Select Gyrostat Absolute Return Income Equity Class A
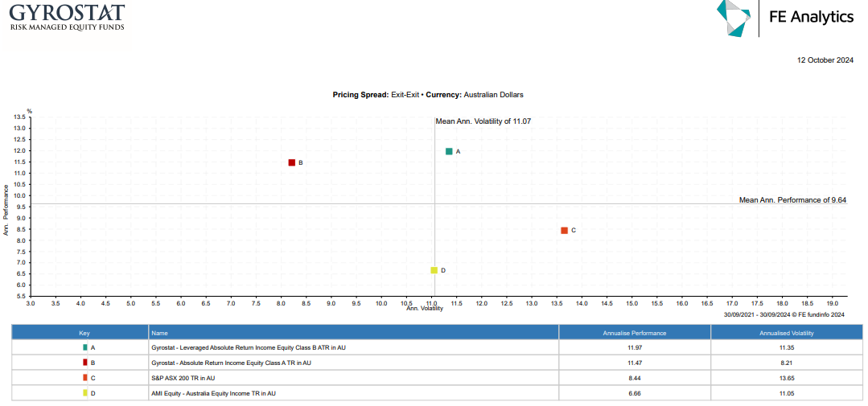The width and height of the screenshot is (868, 406). [231, 363]
